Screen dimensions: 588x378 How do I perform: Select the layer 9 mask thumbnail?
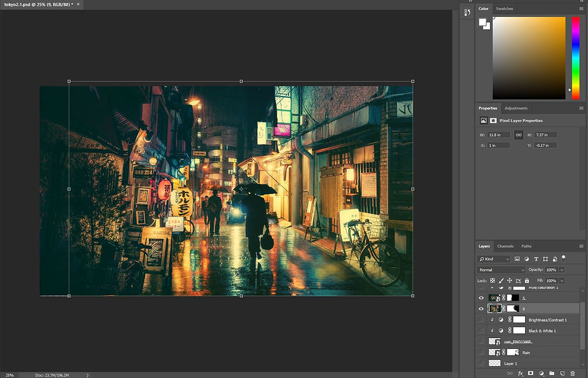coord(513,309)
